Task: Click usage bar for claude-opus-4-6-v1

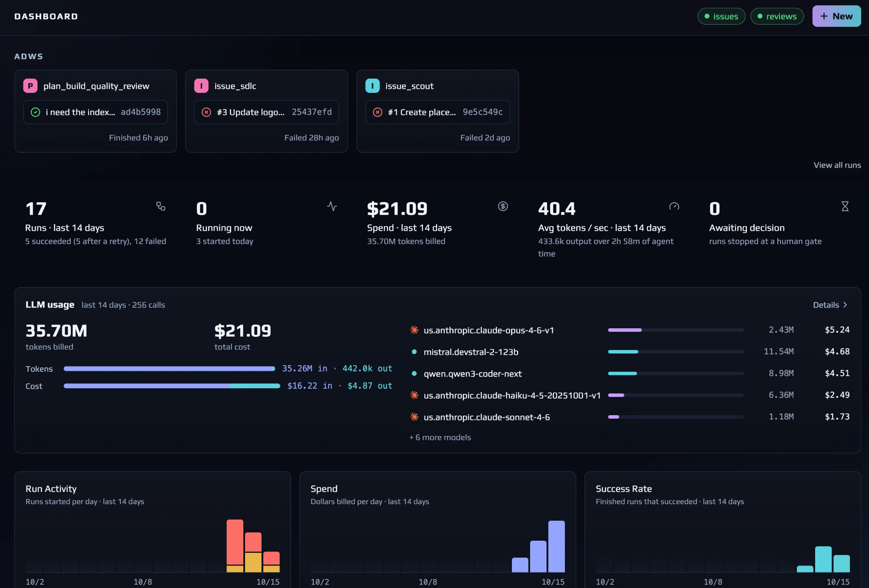Action: click(x=675, y=330)
